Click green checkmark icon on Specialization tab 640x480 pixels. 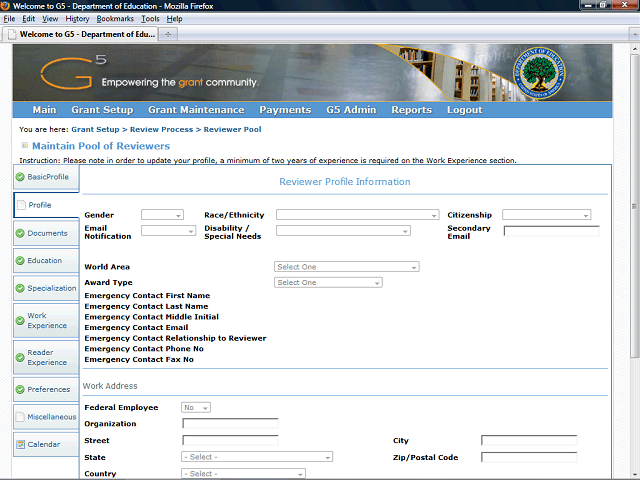coord(20,288)
